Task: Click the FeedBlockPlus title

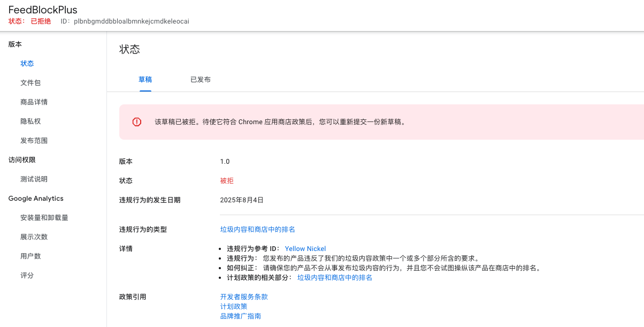Action: pyautogui.click(x=43, y=10)
